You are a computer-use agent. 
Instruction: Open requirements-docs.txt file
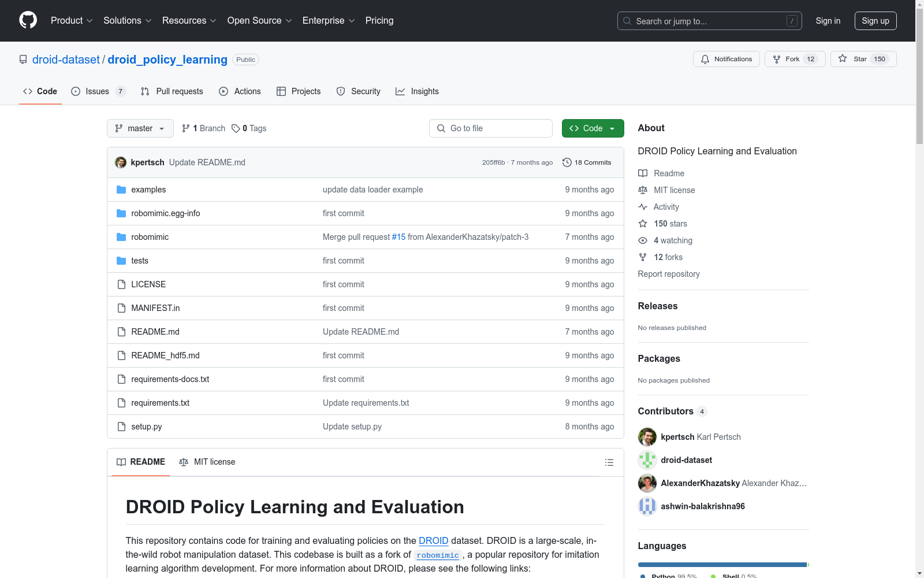170,379
